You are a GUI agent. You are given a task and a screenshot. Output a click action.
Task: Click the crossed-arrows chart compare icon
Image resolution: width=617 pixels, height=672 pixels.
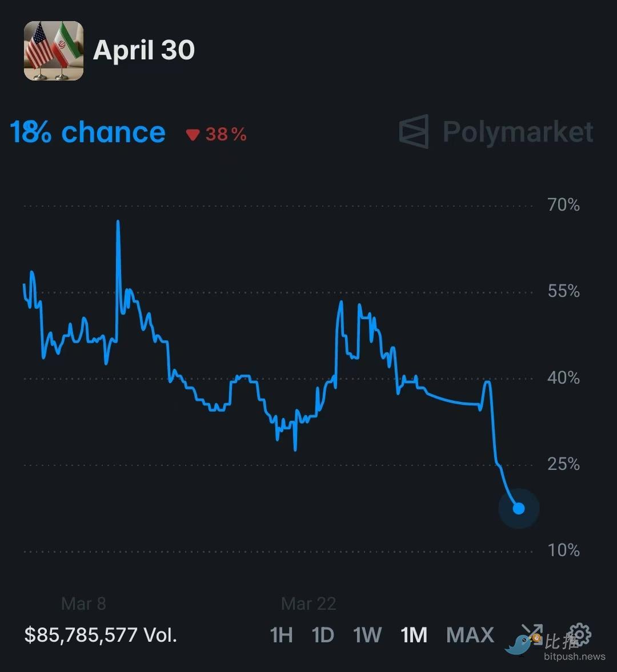pyautogui.click(x=531, y=631)
